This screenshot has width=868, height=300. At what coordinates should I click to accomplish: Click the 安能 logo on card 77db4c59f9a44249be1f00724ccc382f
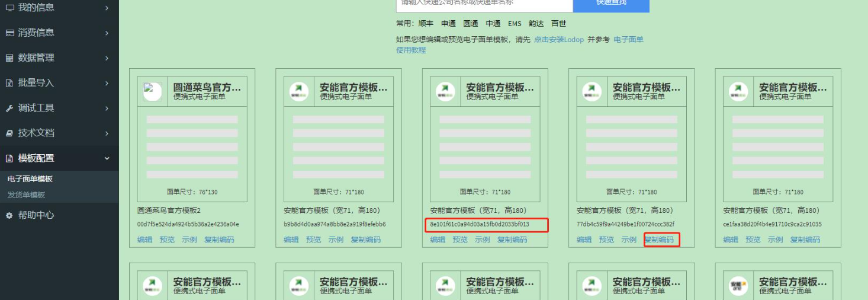click(592, 92)
